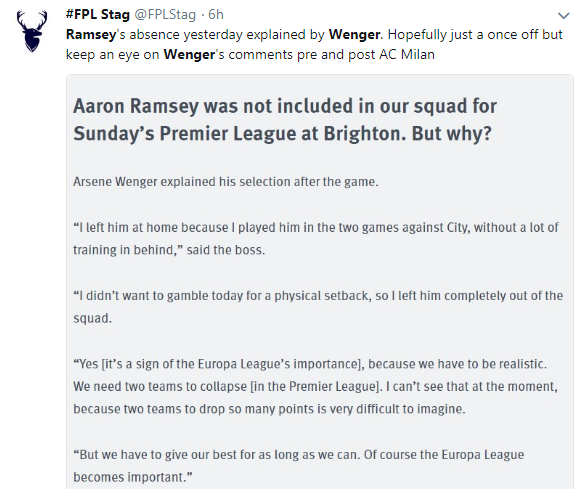The width and height of the screenshot is (583, 489).
Task: Click the 'Europa League's importance' quote line
Action: [x=310, y=364]
